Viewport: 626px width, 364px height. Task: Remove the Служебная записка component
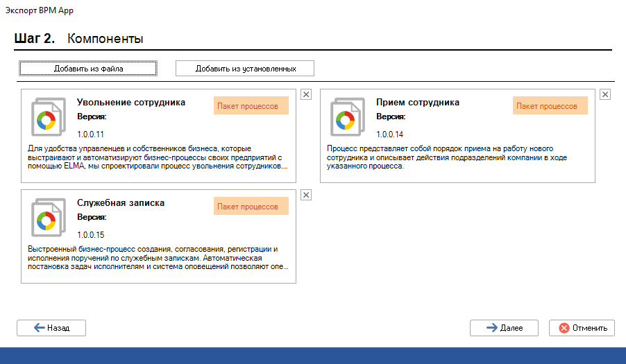[x=306, y=196]
